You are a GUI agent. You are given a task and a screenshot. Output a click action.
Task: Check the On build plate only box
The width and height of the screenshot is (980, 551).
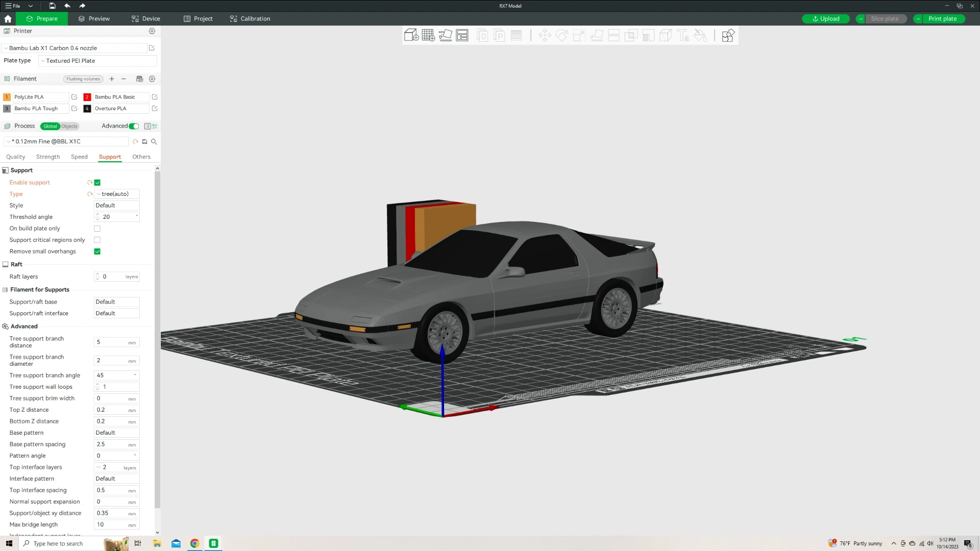point(97,229)
